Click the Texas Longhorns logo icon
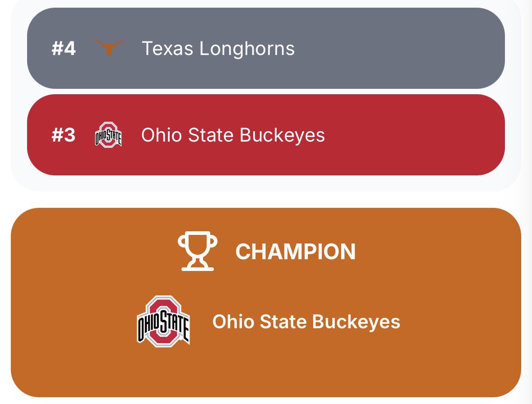The image size is (532, 404). [109, 48]
